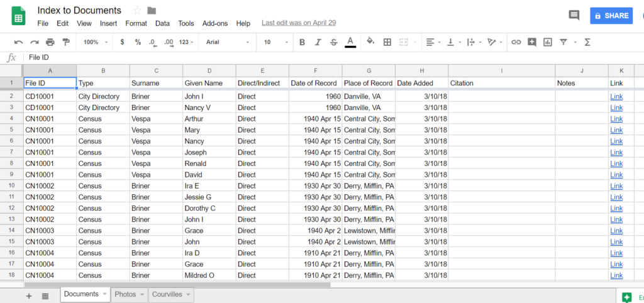Image resolution: width=644 pixels, height=303 pixels.
Task: Open the zoom 100% dropdown
Action: pos(96,42)
